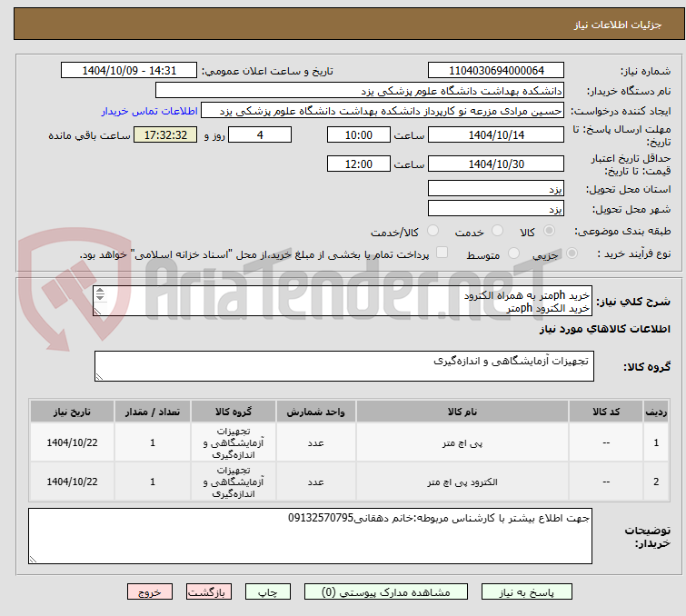Click the quantity cell in row 2
Viewport: 686px width, 616px height.
tap(153, 482)
